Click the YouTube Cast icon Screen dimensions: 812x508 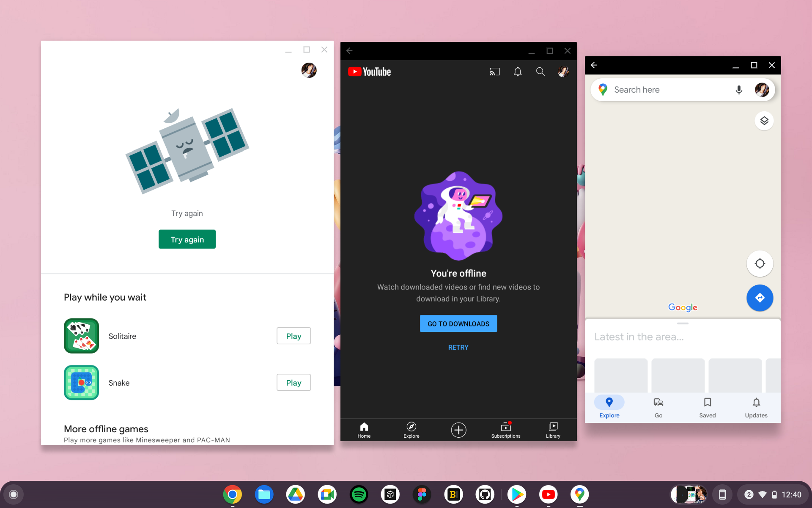(494, 72)
